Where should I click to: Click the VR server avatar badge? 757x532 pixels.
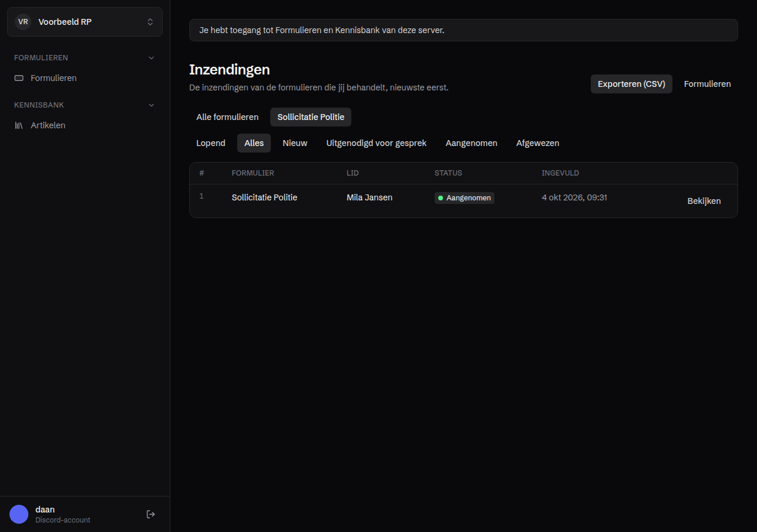click(x=23, y=22)
